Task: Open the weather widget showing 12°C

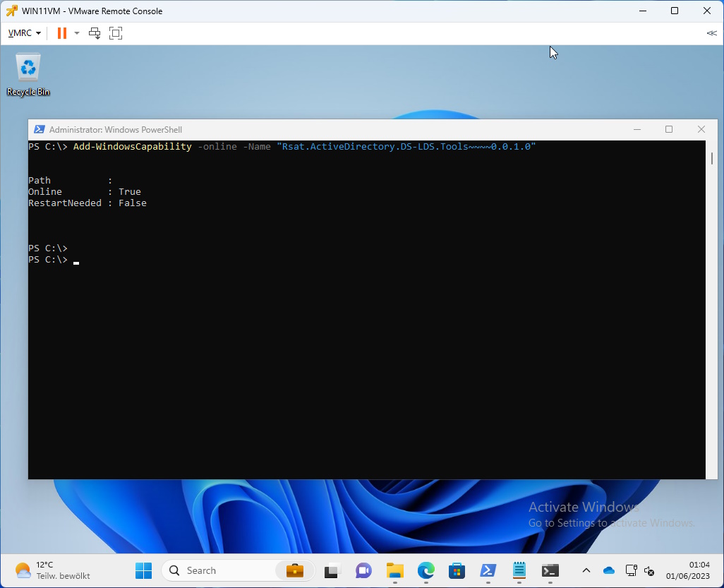Action: tap(52, 570)
